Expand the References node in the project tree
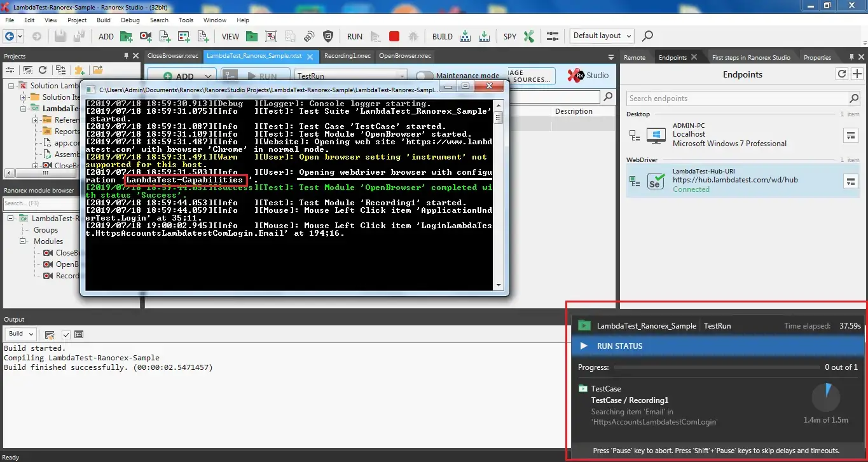The width and height of the screenshot is (868, 462). 35,119
